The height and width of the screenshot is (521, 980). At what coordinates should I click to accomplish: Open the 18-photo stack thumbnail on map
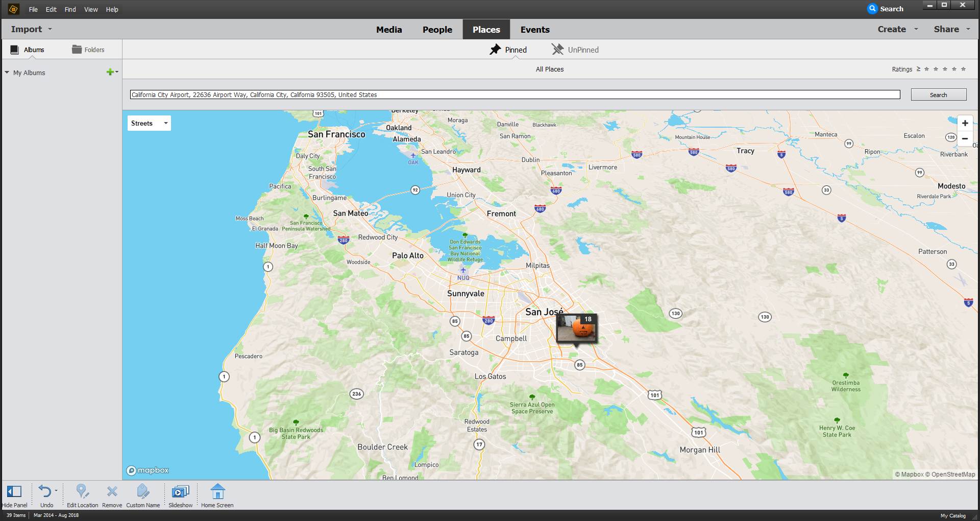576,328
